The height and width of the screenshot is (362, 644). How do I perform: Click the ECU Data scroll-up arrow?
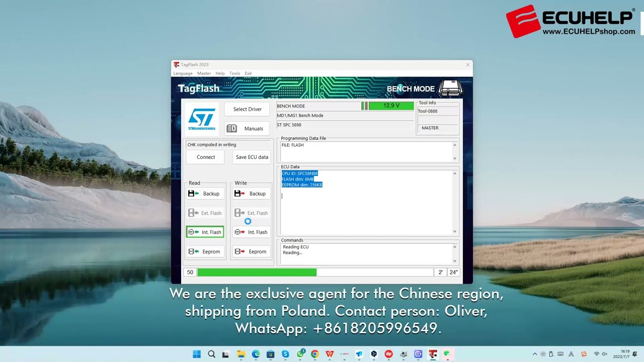455,173
